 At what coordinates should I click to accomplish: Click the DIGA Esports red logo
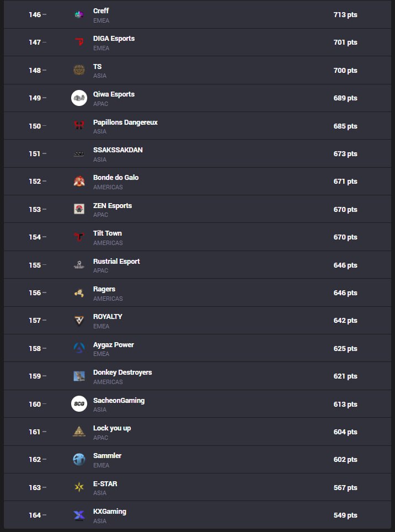[79, 42]
